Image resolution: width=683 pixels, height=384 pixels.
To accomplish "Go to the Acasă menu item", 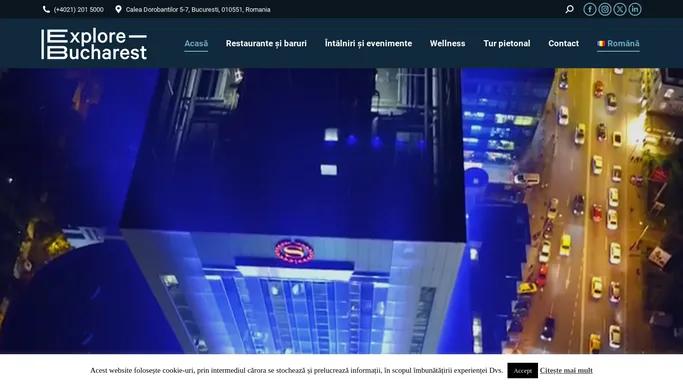I will pyautogui.click(x=196, y=44).
